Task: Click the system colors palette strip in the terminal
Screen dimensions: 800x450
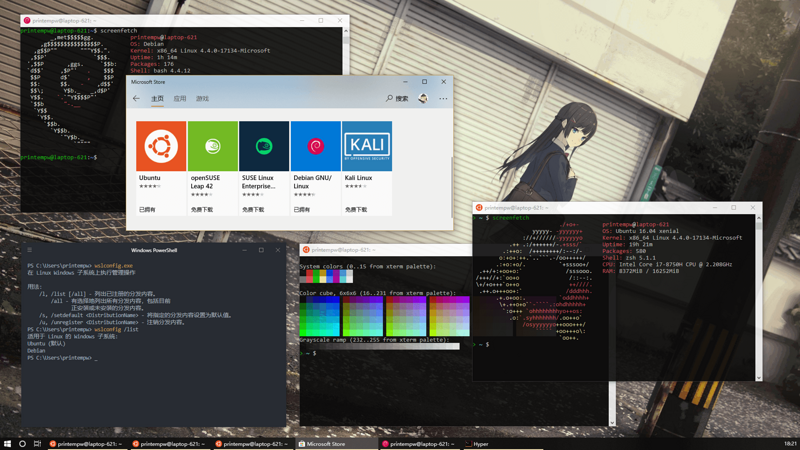Action: point(327,276)
